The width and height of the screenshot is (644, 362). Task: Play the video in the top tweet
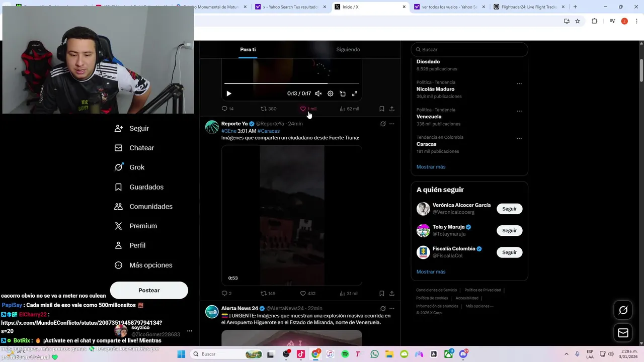pyautogui.click(x=229, y=94)
